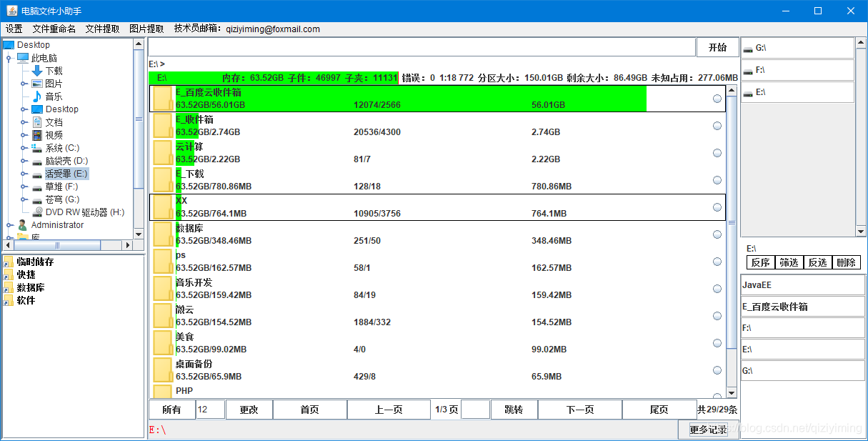Expand the 脑袋壳 (D:) tree node
This screenshot has height=441, width=868.
coord(24,161)
